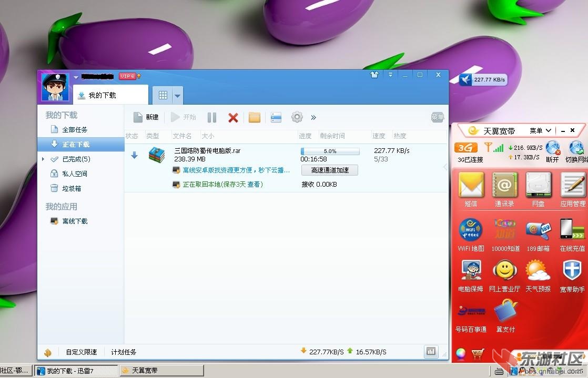Open 189邮箱 in 天翼宽带
Screen dimensions: 588x378
coord(538,235)
